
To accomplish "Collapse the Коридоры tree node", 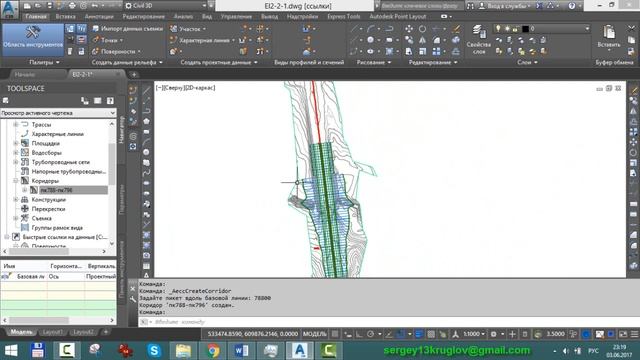I will pyautogui.click(x=16, y=181).
